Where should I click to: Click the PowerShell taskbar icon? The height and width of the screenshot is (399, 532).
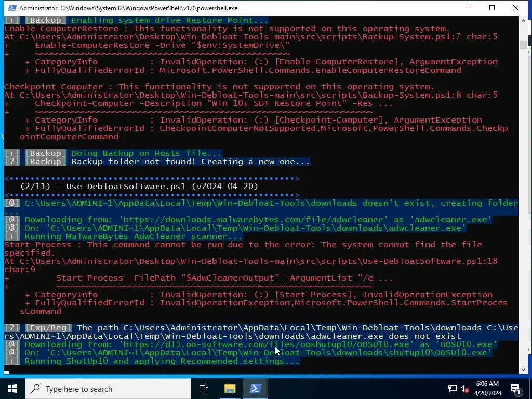click(255, 389)
